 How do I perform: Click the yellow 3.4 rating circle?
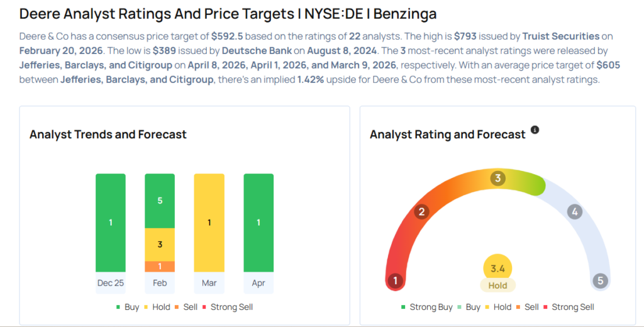(x=497, y=269)
